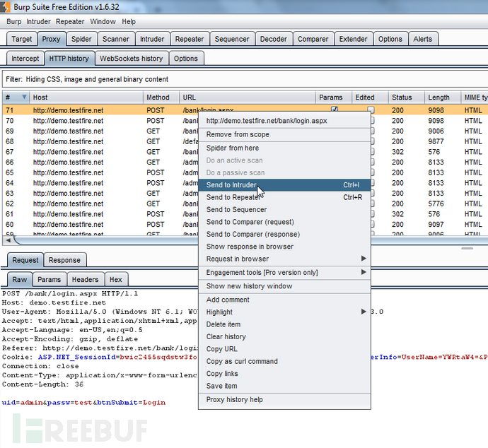
Task: Open the Alerts tab
Action: click(423, 39)
